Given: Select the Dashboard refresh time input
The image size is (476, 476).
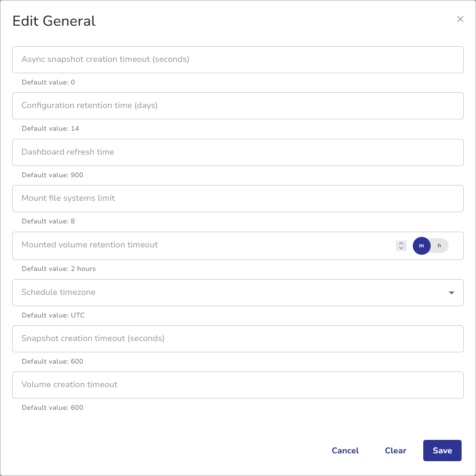Looking at the screenshot, I should [238, 152].
